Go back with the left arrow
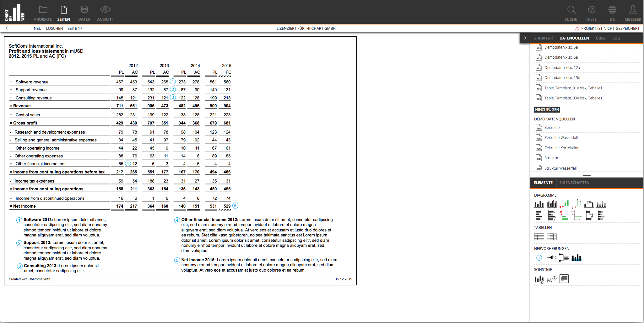The image size is (644, 323). [7, 28]
